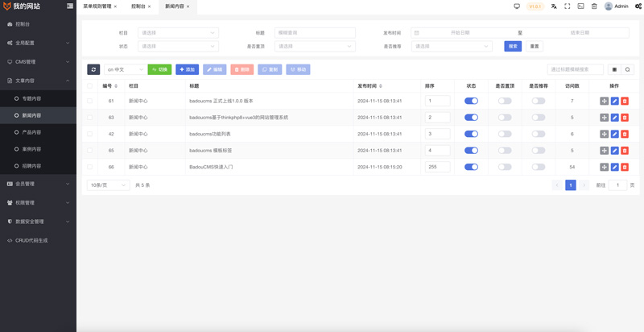This screenshot has width=644, height=332.
Task: Click the 添加 button
Action: pos(188,69)
